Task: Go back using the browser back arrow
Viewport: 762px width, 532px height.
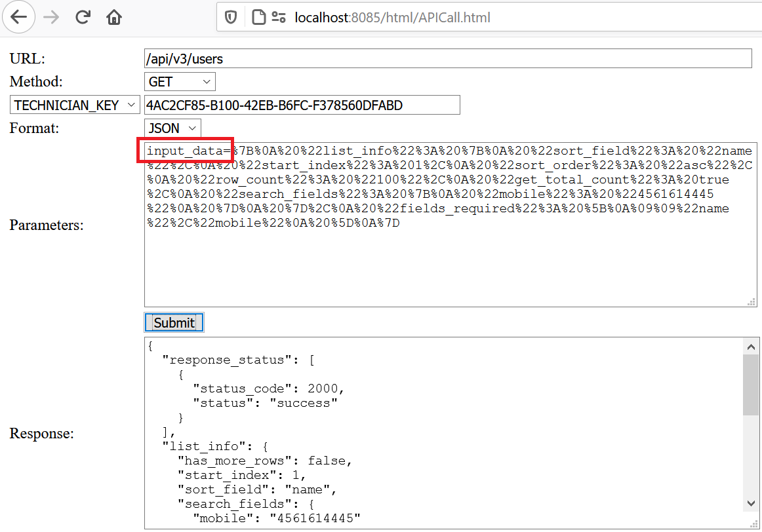Action: pos(18,17)
